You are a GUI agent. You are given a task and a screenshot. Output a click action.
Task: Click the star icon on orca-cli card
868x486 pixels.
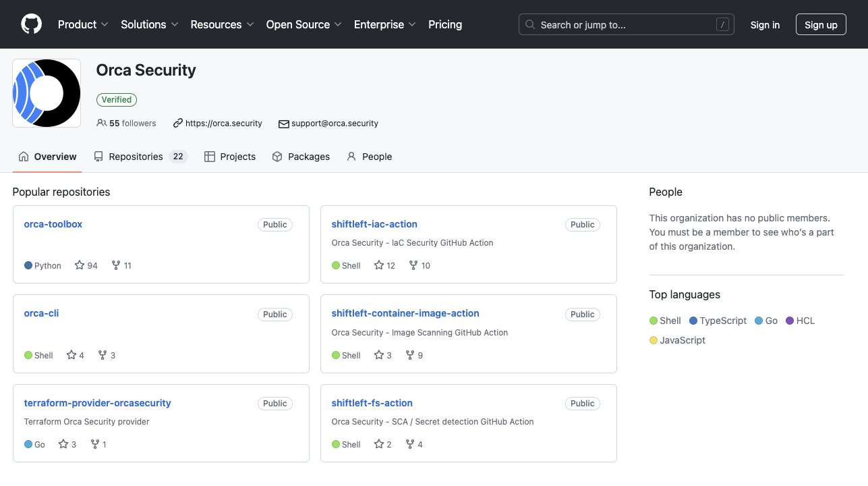pos(71,355)
